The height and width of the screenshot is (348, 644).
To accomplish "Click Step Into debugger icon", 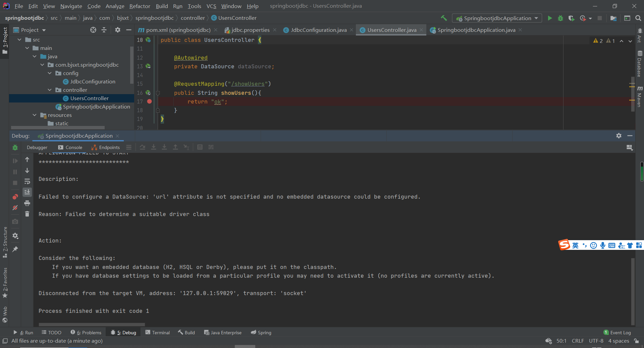I will pyautogui.click(x=154, y=147).
